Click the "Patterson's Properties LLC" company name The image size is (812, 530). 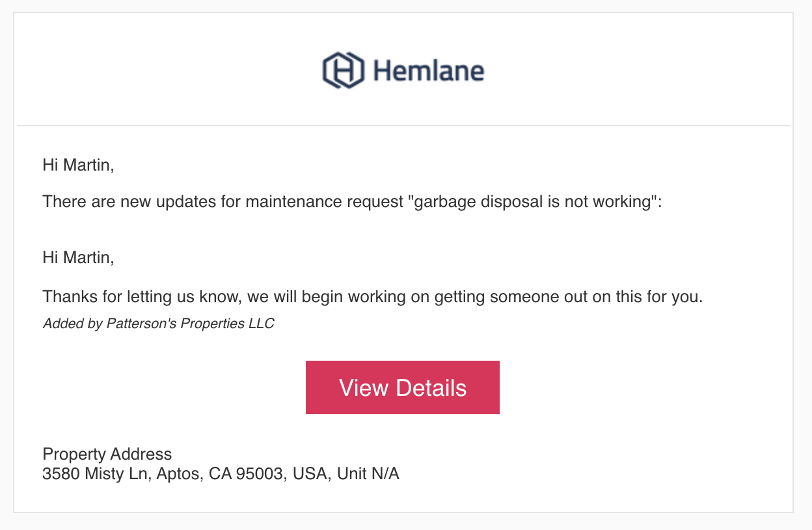coord(190,324)
